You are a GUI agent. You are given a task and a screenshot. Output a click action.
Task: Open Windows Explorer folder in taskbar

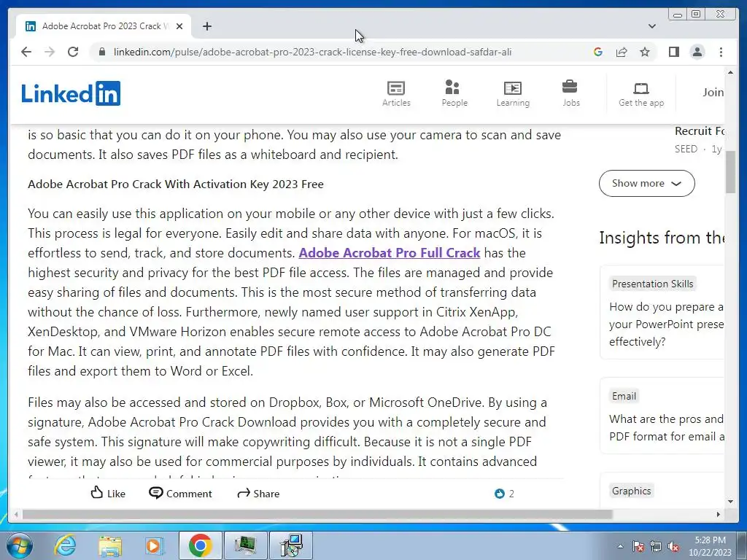110,545
